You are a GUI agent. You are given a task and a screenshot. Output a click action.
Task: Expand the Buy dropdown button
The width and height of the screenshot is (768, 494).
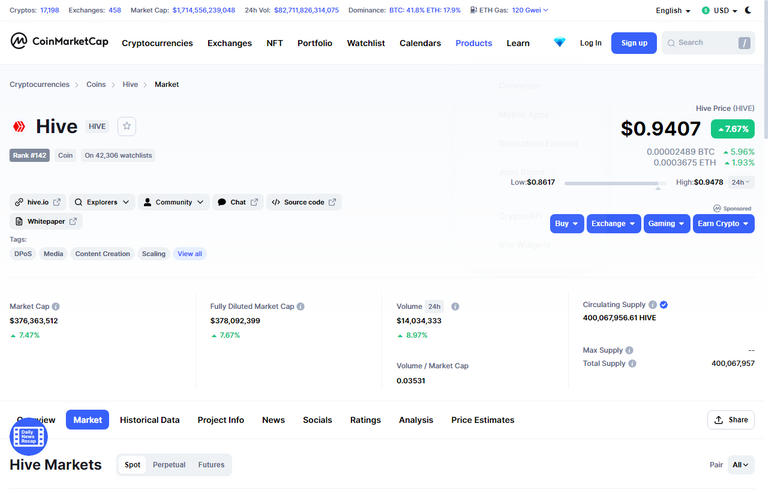click(567, 223)
